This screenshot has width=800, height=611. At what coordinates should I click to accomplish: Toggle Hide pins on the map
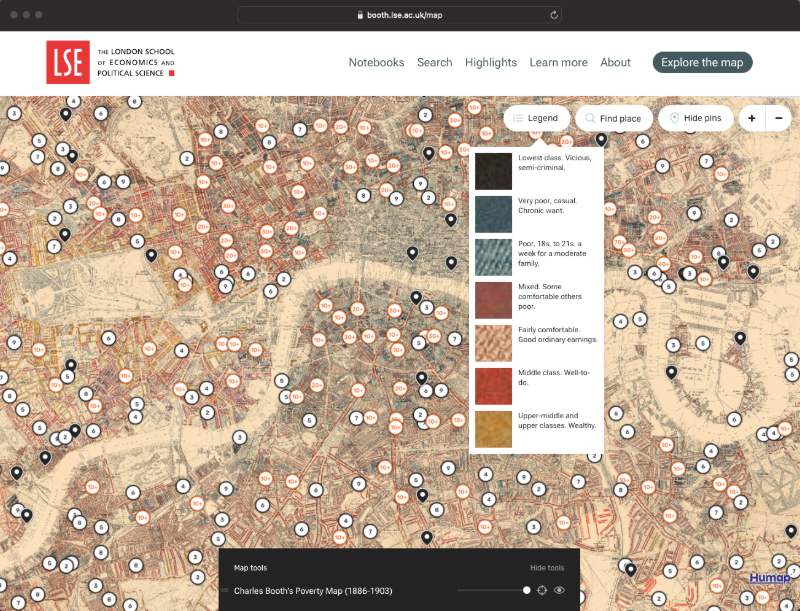(696, 118)
